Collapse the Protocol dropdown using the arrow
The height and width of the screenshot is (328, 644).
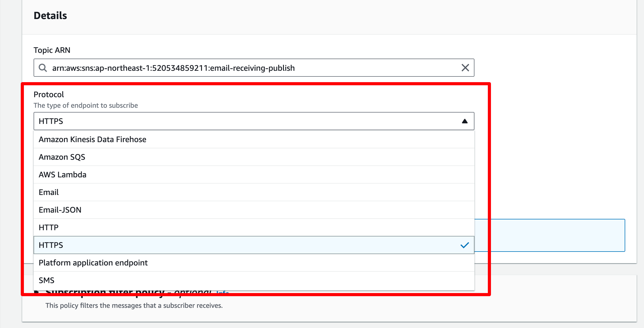pos(465,121)
